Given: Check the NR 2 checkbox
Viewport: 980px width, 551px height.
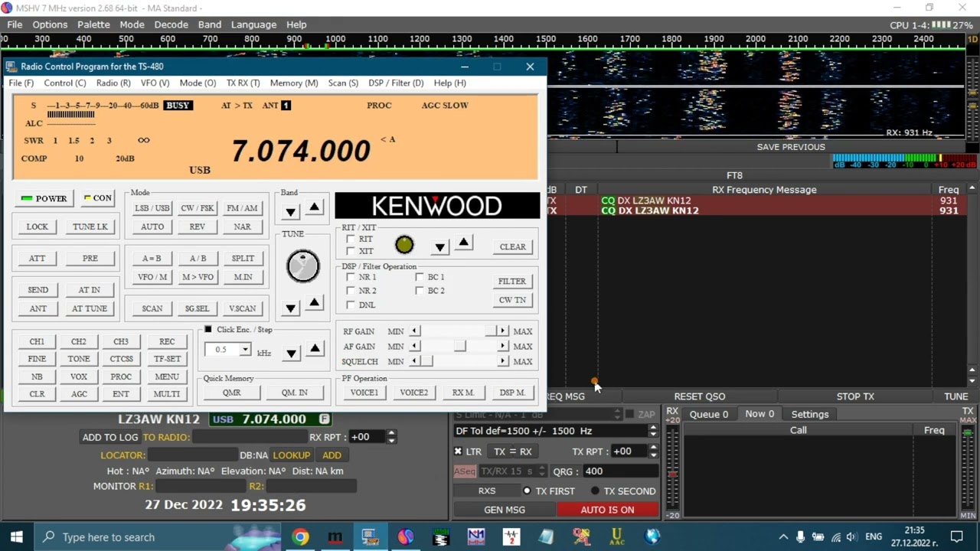Looking at the screenshot, I should click(x=351, y=291).
